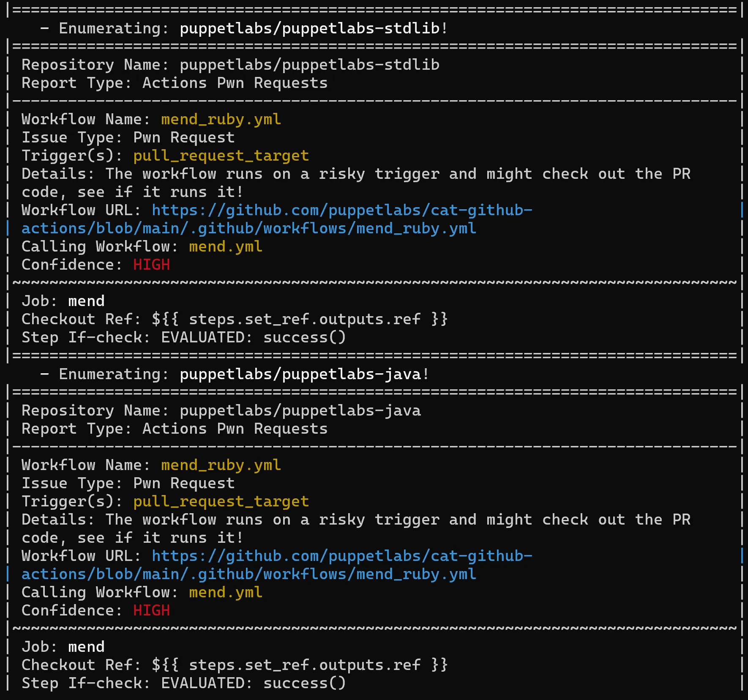Viewport: 748px width, 700px height.
Task: Click Workflow Name mend_ruby.yml in java report
Action: 221,465
